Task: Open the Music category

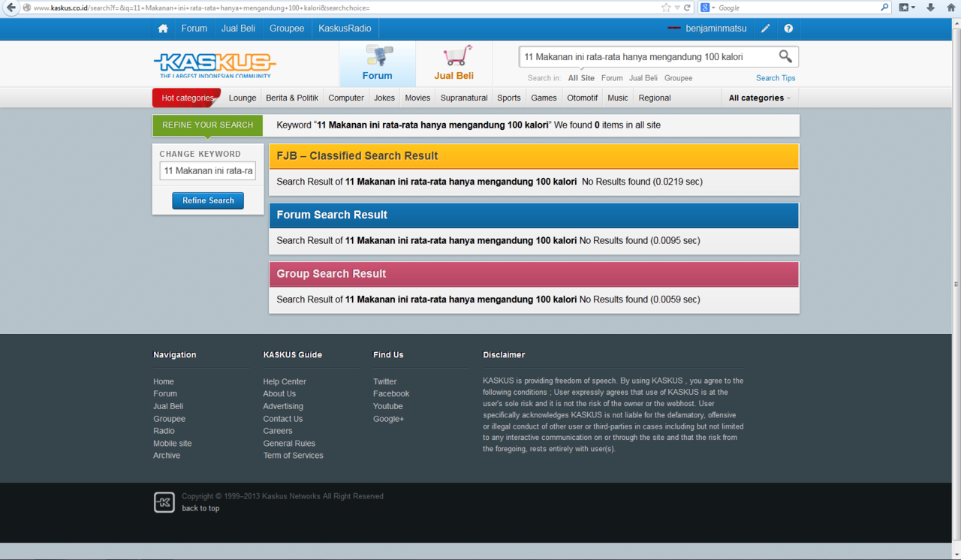Action: click(618, 98)
